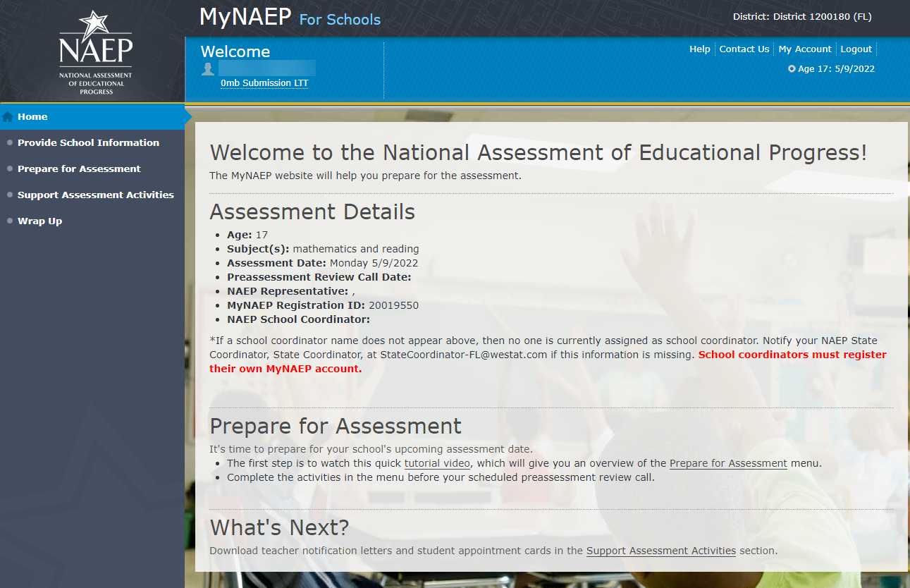Select the Age 17: 5/9/2022 radio button

point(792,69)
